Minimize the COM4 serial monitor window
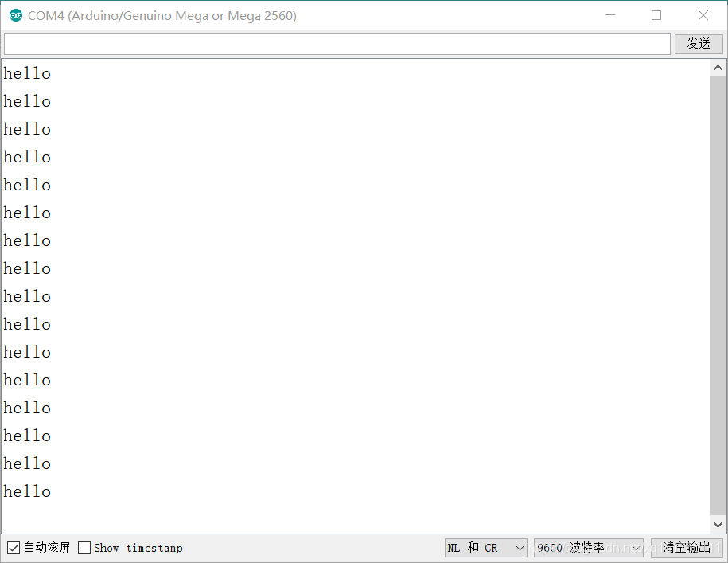This screenshot has width=728, height=563. pyautogui.click(x=610, y=15)
